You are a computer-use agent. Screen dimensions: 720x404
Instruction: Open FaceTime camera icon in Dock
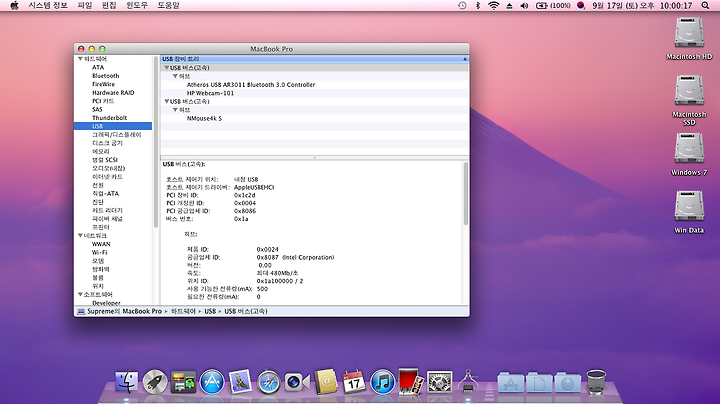tap(297, 382)
